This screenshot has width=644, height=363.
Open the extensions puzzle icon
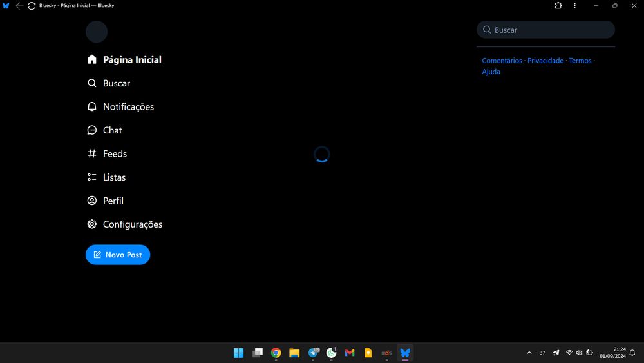[x=558, y=5]
